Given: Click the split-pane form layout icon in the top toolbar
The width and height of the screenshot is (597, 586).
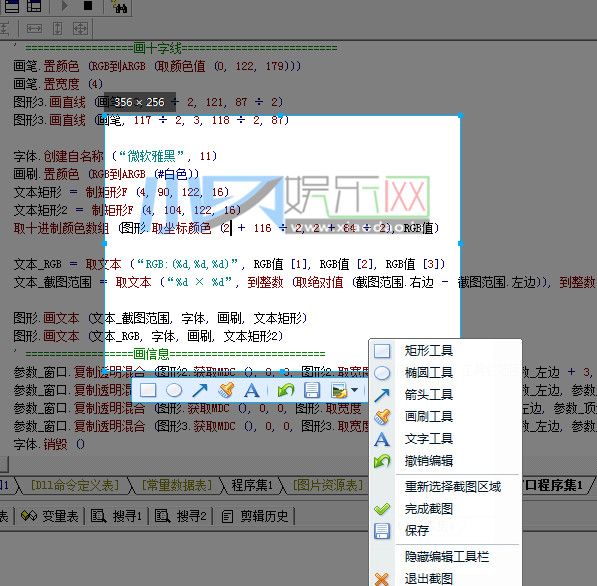Looking at the screenshot, I should click(34, 6).
